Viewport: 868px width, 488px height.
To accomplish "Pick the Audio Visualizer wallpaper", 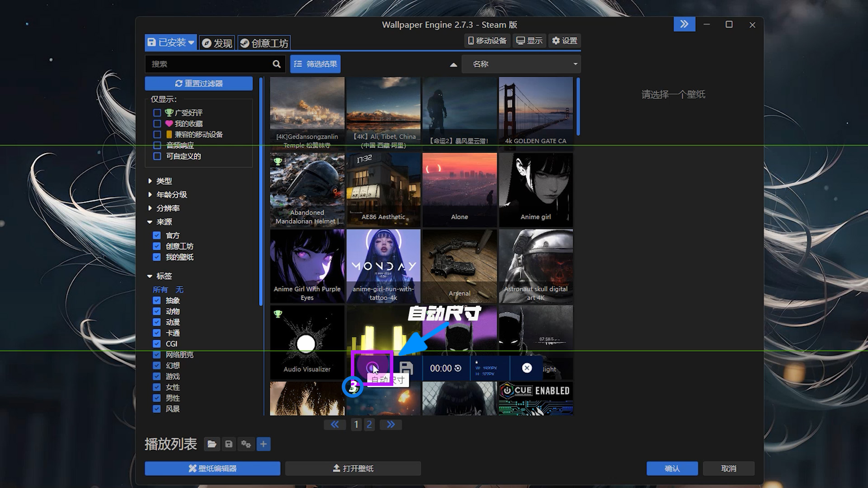I will 307,342.
